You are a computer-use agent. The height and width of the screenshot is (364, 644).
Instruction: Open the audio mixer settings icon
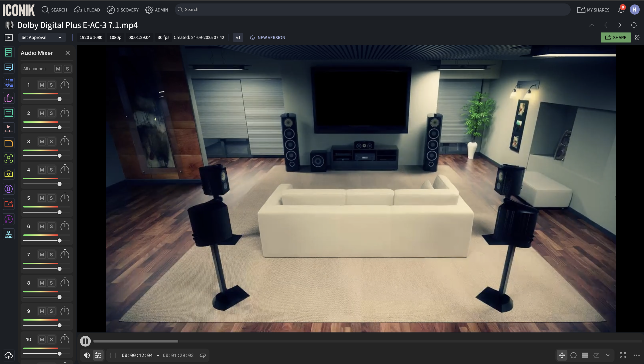click(x=98, y=355)
